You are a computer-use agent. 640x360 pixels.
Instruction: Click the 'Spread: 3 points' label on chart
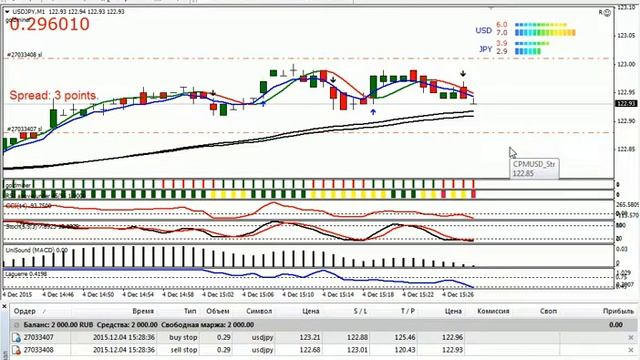tap(53, 96)
